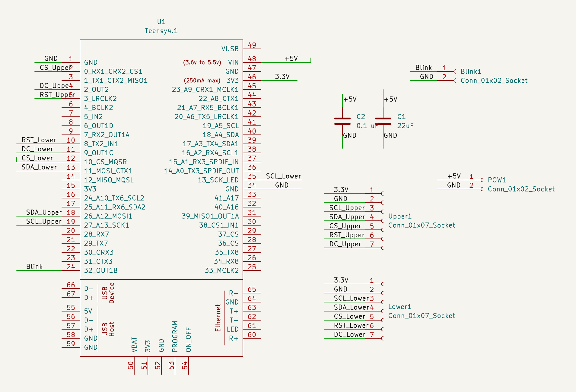Click the +5V label on POW1 connector

click(454, 176)
